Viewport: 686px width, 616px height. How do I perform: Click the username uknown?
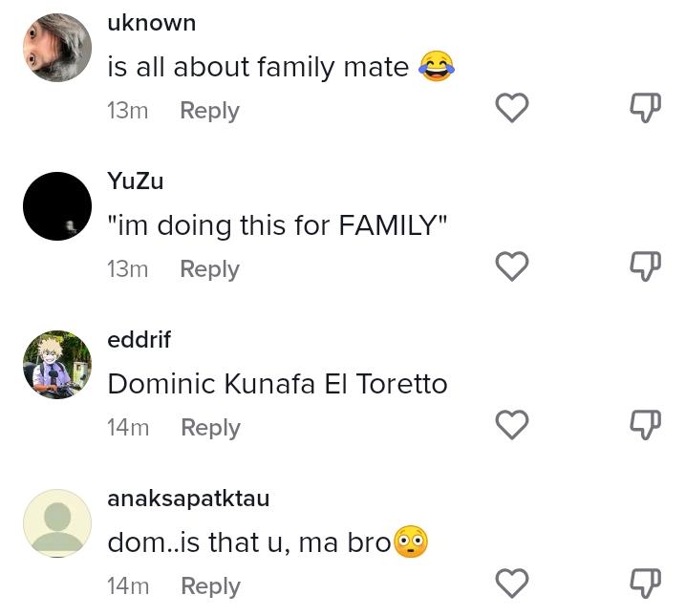(151, 23)
